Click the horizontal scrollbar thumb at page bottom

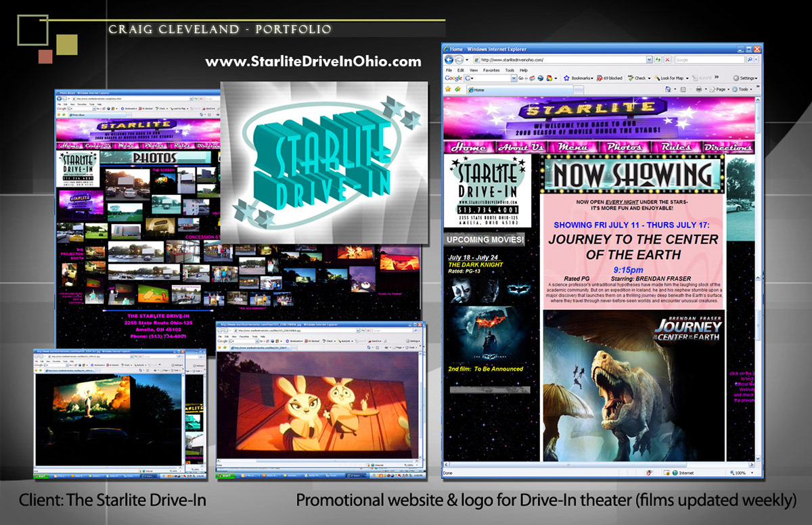(568, 465)
